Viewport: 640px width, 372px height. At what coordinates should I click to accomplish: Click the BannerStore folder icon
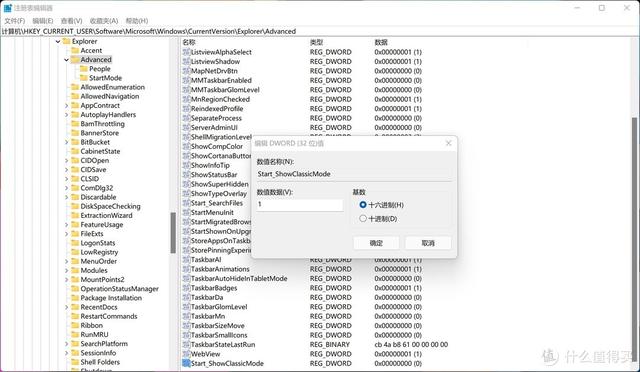coord(75,133)
